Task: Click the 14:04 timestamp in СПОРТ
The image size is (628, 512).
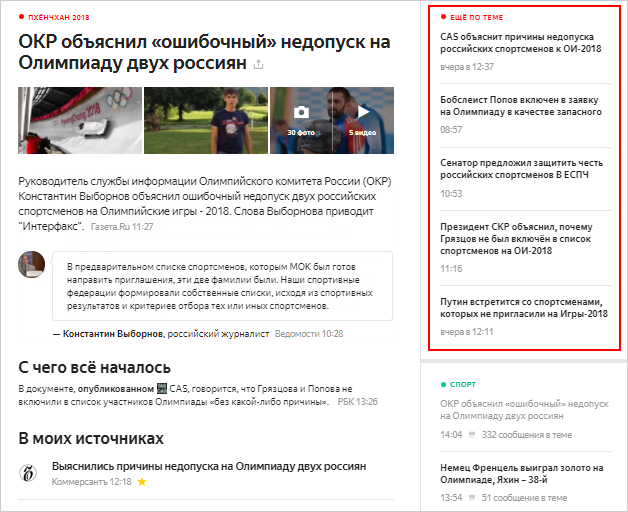Action: pos(451,435)
